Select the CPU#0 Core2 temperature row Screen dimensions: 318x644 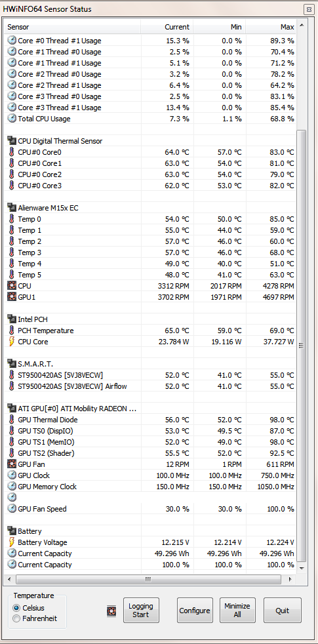tap(151, 174)
